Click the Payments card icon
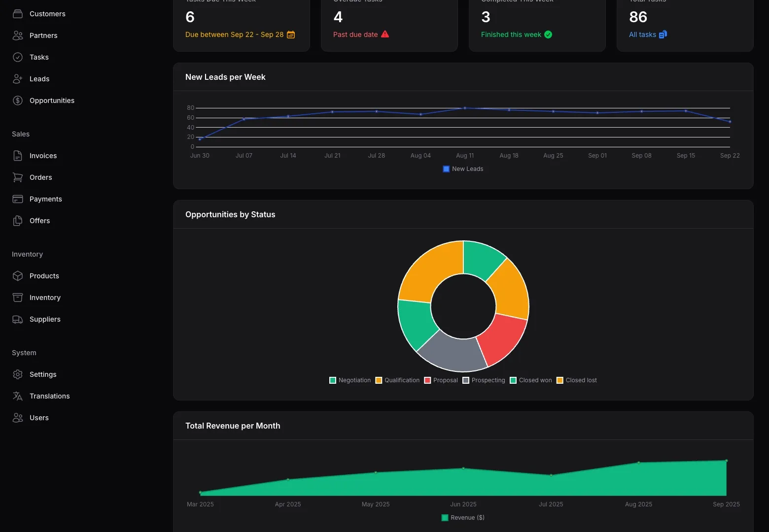This screenshot has width=769, height=532. pyautogui.click(x=18, y=199)
